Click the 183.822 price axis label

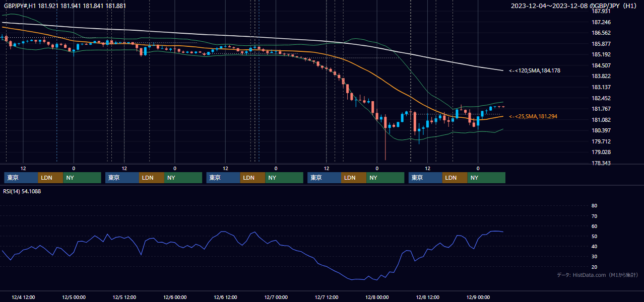(601, 77)
